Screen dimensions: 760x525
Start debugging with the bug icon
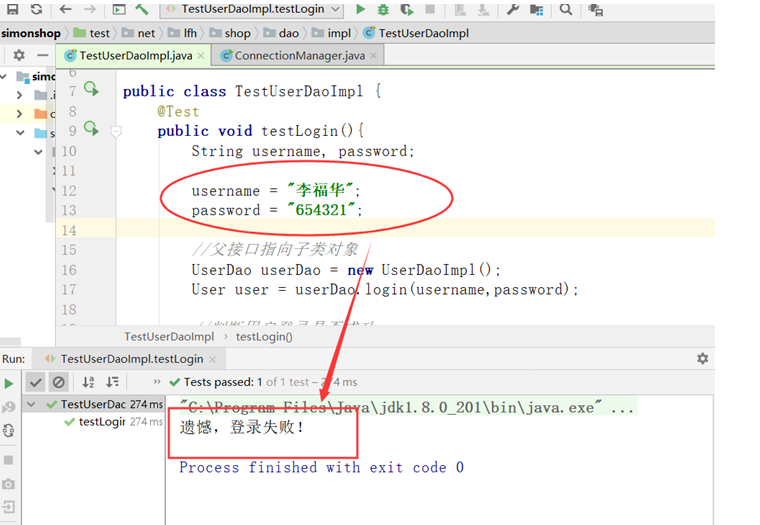[383, 9]
